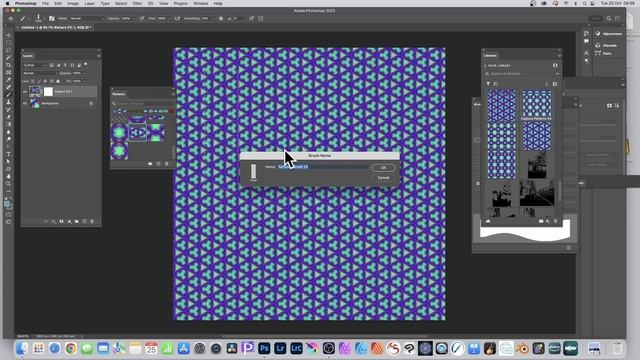Viewport: 640px width, 360px height.
Task: Select the Pen tool
Action: pos(9,147)
